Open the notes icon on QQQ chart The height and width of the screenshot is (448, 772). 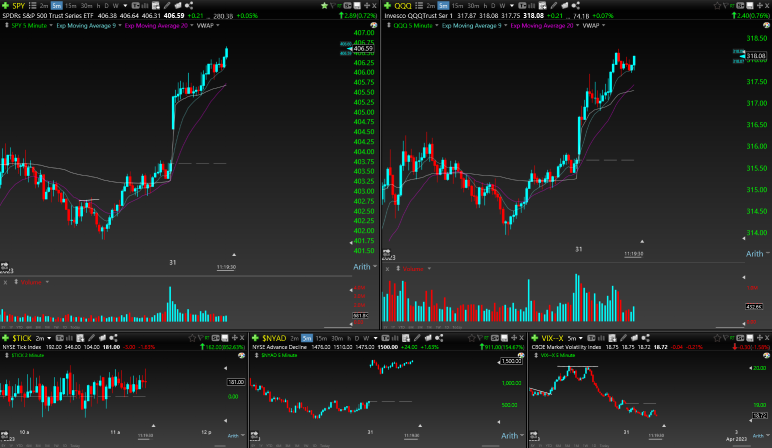(564, 5)
